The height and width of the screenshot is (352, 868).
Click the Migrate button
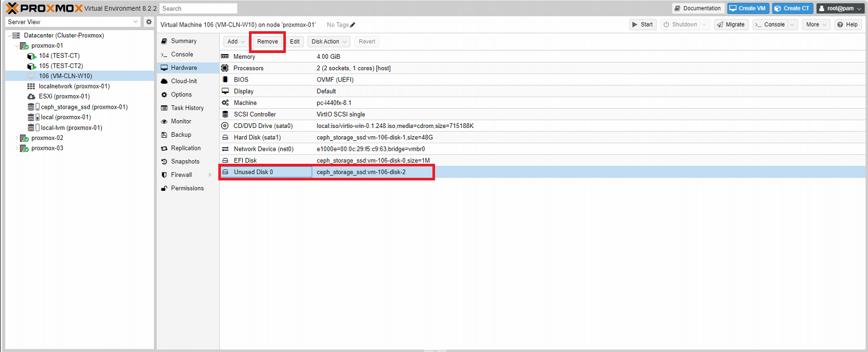pyautogui.click(x=730, y=24)
